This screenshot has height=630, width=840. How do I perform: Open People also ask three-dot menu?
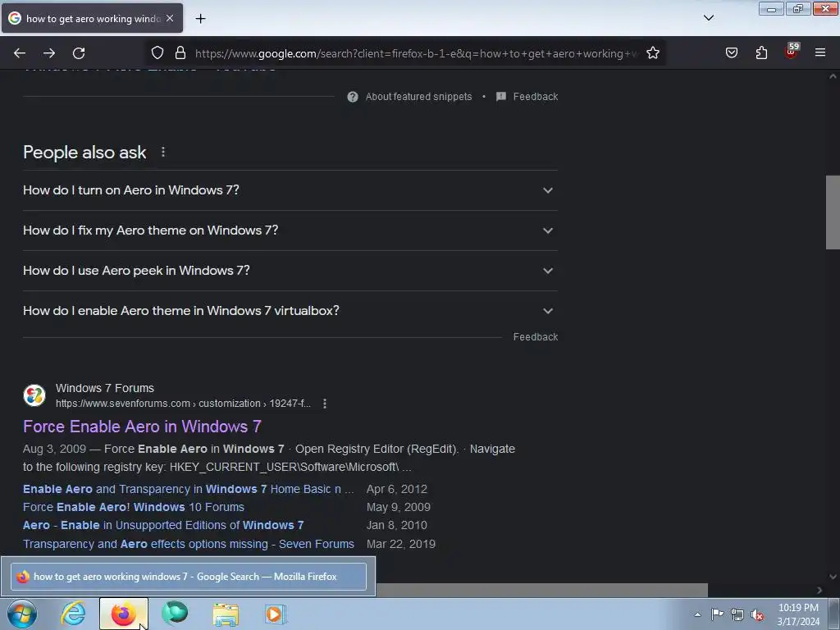[x=163, y=152]
